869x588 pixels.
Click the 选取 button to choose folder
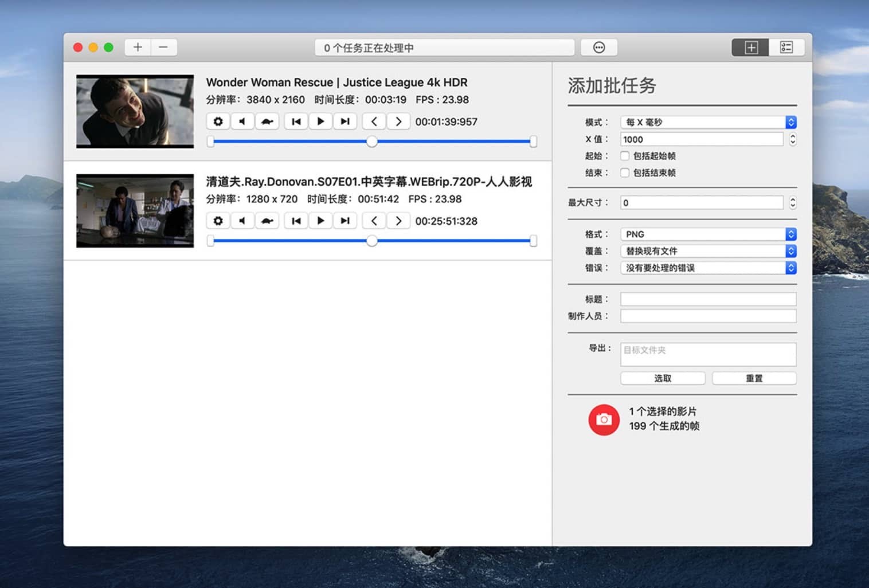pyautogui.click(x=663, y=378)
